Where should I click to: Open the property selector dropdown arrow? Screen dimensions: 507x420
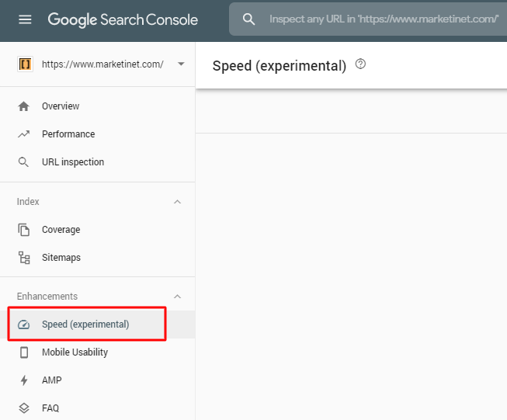coord(181,64)
